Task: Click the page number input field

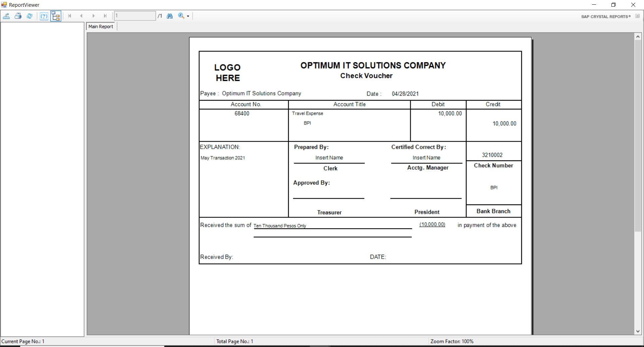Action: (x=135, y=16)
